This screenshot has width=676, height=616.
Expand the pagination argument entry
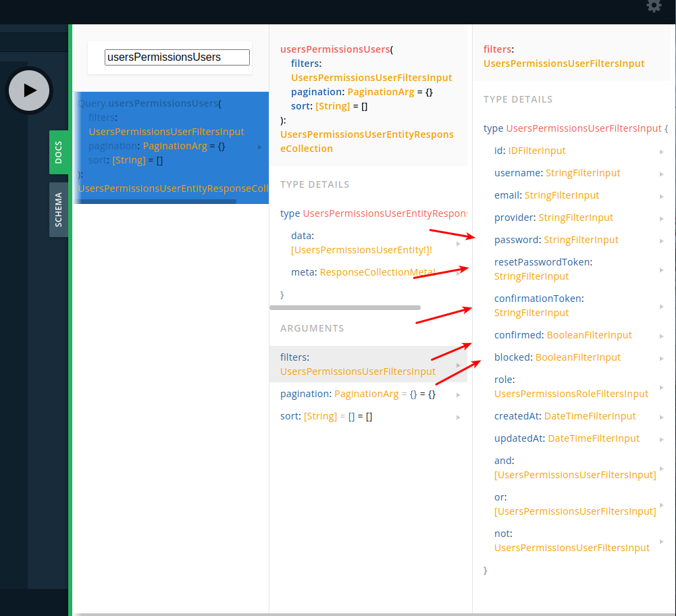[458, 394]
